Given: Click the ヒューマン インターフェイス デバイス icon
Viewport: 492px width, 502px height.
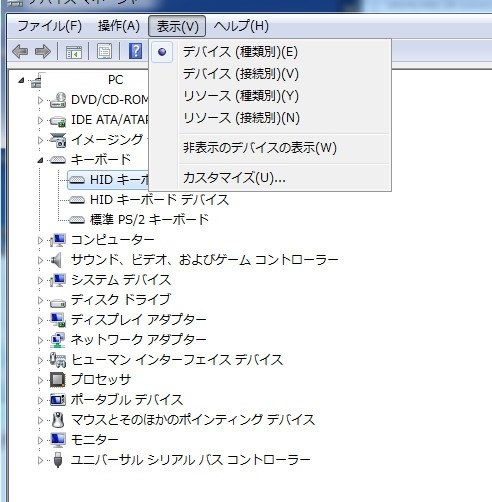Looking at the screenshot, I should coord(58,360).
